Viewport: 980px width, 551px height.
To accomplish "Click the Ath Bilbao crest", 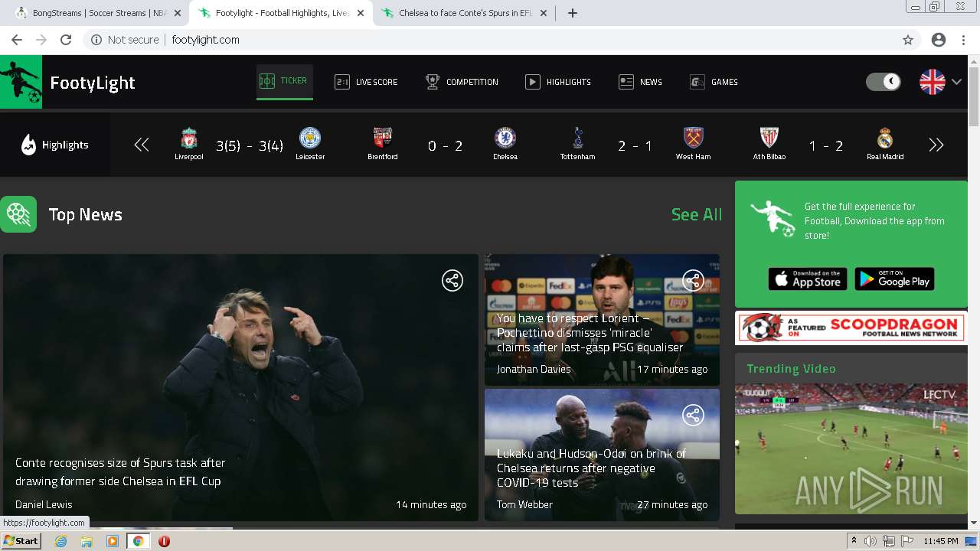I will [x=769, y=138].
